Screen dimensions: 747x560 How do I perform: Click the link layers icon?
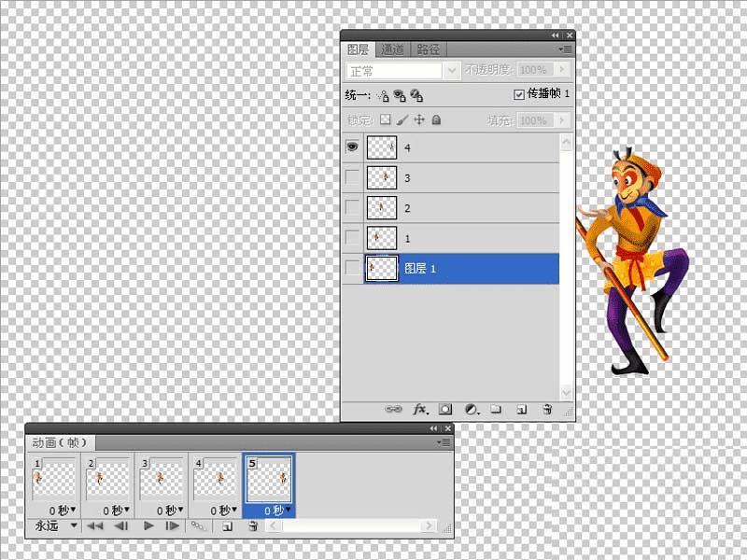point(393,409)
